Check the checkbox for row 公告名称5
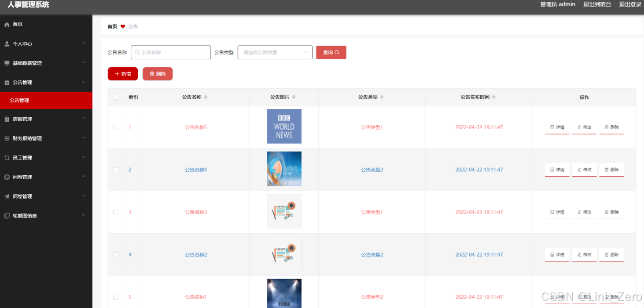This screenshot has height=308, width=644. (116, 127)
